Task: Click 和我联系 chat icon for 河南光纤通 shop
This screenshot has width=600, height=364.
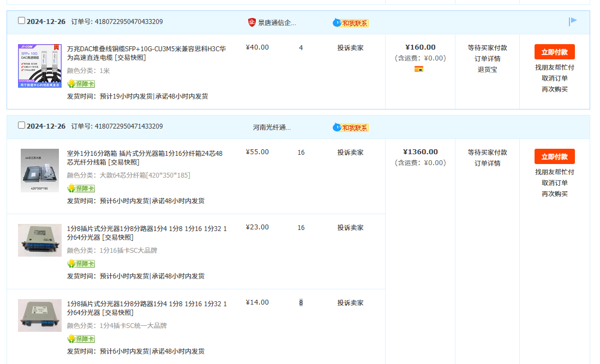Action: point(351,128)
